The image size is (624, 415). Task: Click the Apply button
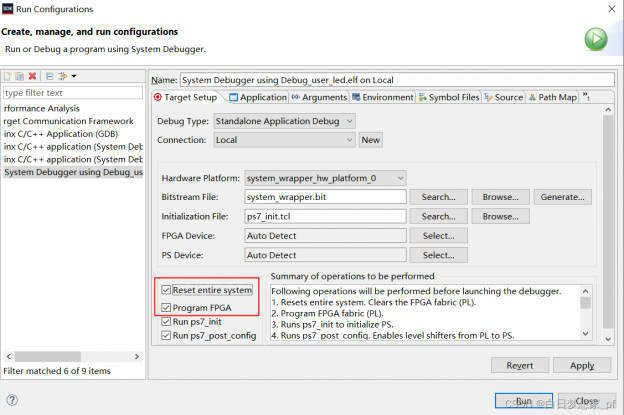click(581, 366)
